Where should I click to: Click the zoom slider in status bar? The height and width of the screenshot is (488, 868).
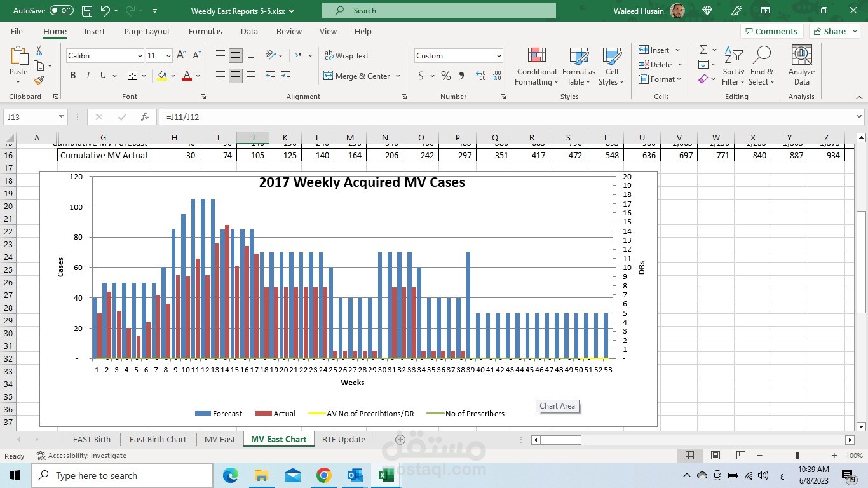click(x=797, y=456)
